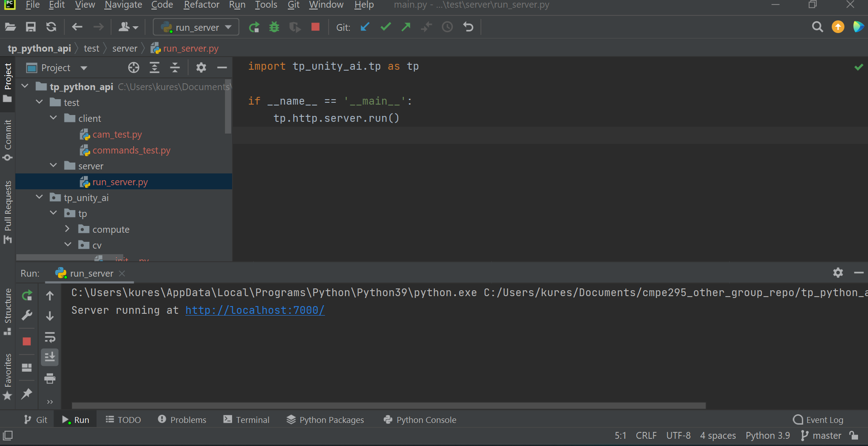This screenshot has width=868, height=446.
Task: Start debugging with the Debug icon
Action: coord(274,27)
